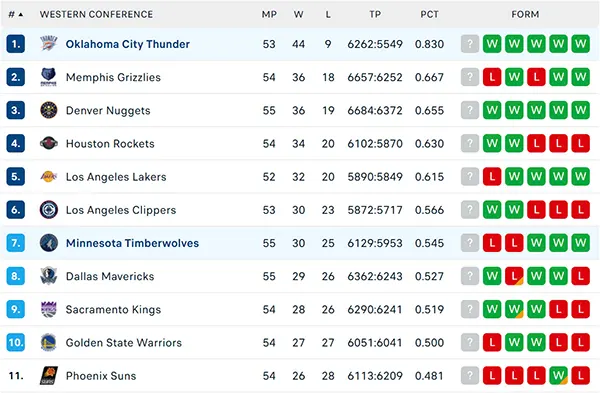Click the Denver Nuggets team logo
This screenshot has height=393, width=600.
click(49, 110)
